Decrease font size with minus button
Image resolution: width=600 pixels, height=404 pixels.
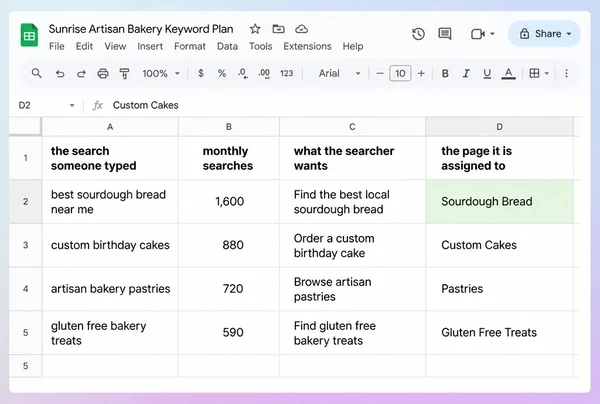coord(380,73)
